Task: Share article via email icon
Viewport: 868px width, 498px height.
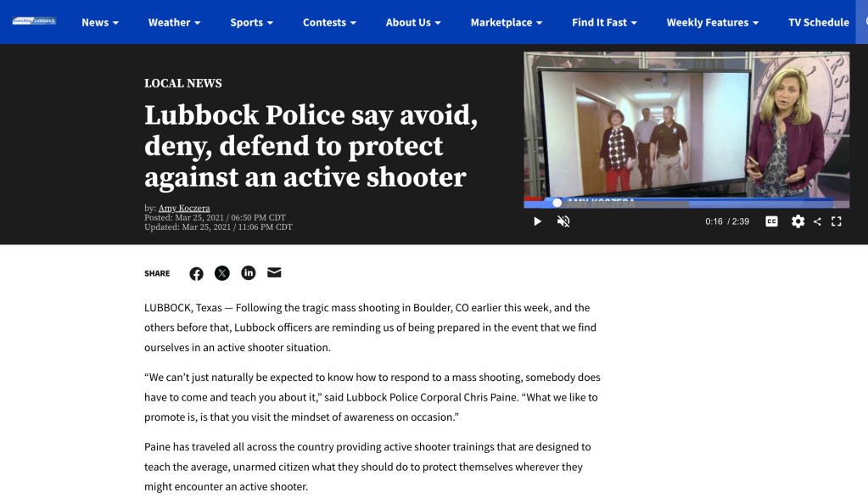Action: [x=274, y=273]
